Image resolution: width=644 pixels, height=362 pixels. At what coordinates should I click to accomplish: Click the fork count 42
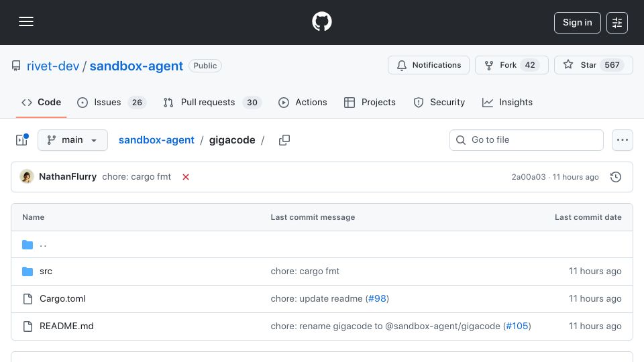point(530,65)
